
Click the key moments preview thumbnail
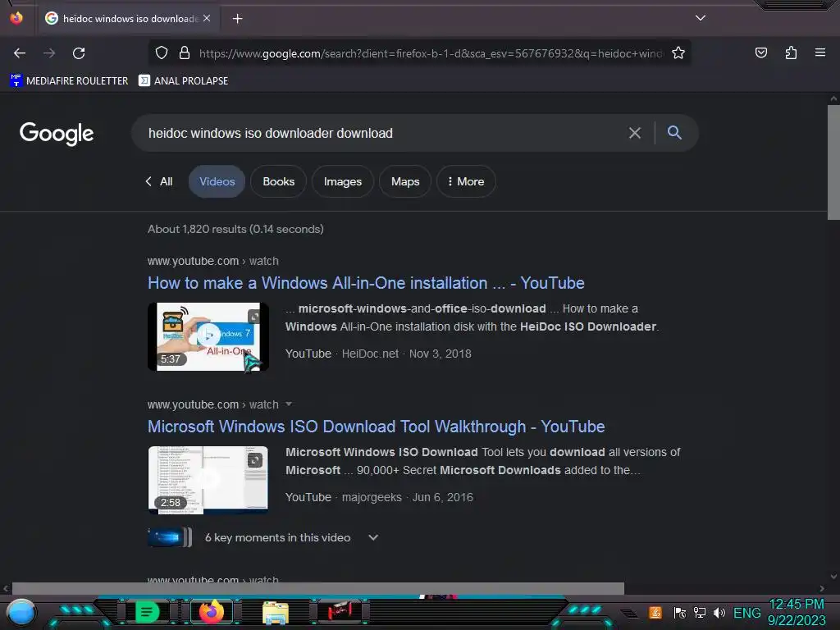point(170,537)
